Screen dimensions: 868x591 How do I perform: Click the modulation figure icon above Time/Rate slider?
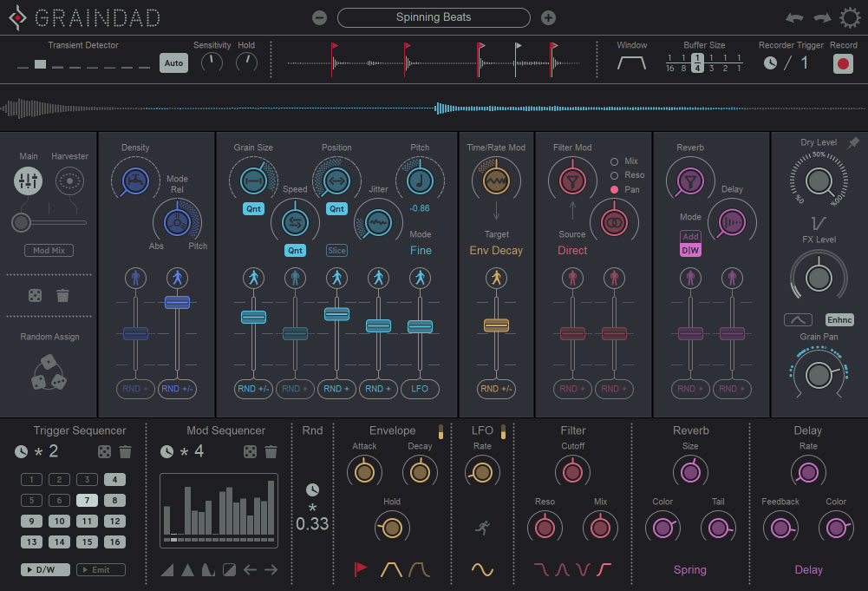click(x=496, y=278)
